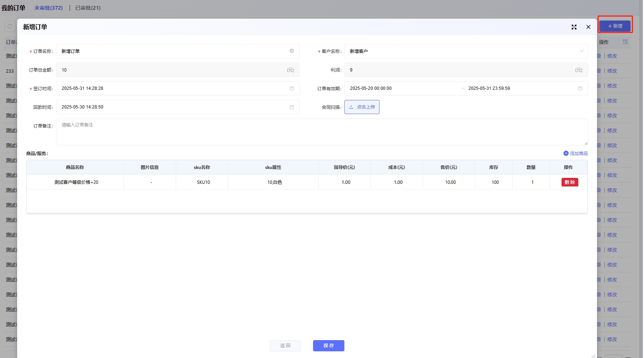Click 点击上传 to upload contract scan
Viewport: 644px width, 358px height.
(x=362, y=107)
